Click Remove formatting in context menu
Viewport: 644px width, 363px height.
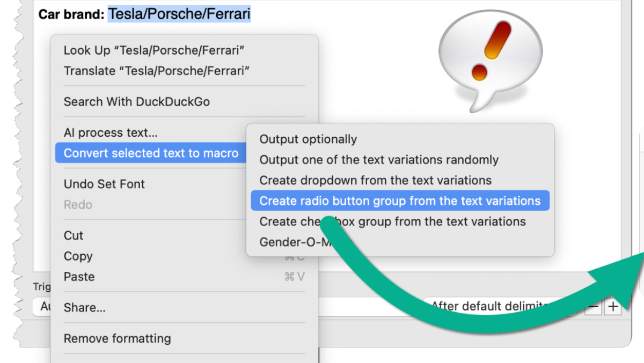[117, 338]
